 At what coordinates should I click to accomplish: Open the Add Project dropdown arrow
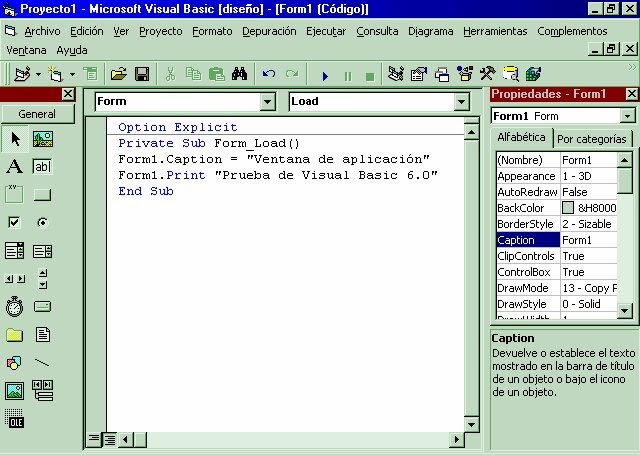(38, 75)
